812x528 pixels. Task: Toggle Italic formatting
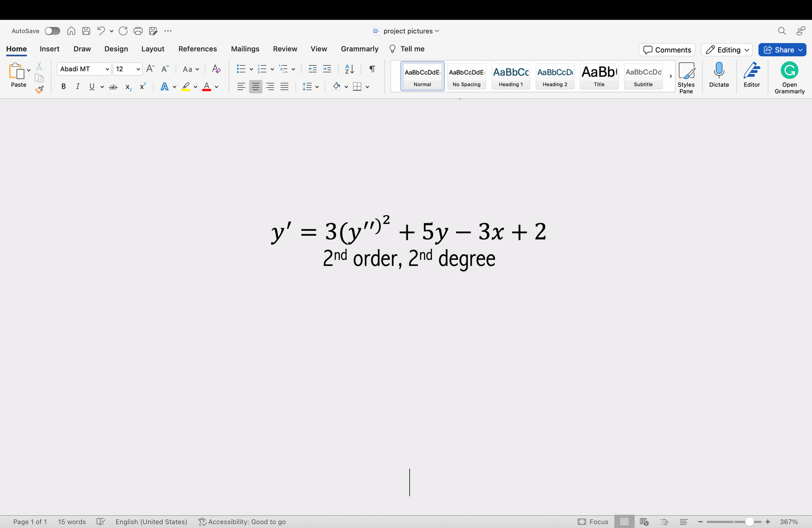[77, 86]
